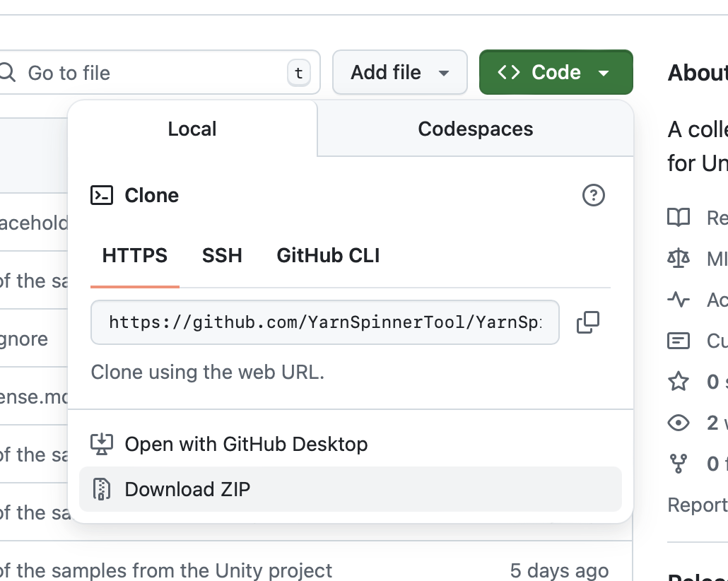This screenshot has height=581, width=728.
Task: Click the clone URL text field
Action: 325,322
